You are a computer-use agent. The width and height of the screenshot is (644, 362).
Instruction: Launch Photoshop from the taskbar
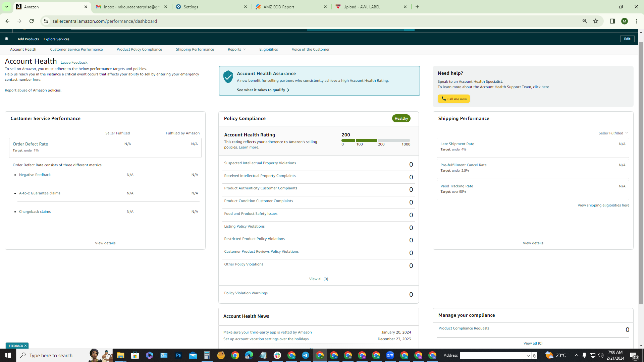pos(178,355)
